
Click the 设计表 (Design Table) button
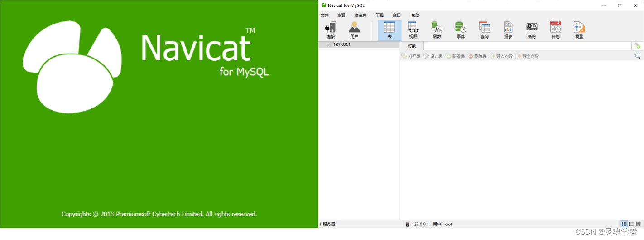433,56
